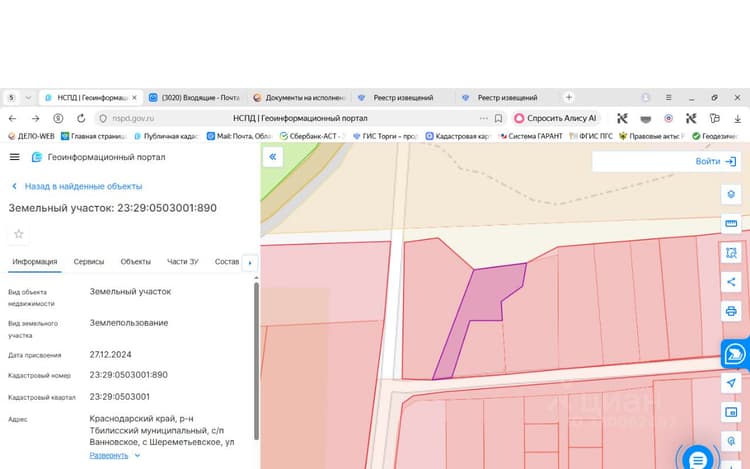Open Главная страница bookmark

coord(94,136)
